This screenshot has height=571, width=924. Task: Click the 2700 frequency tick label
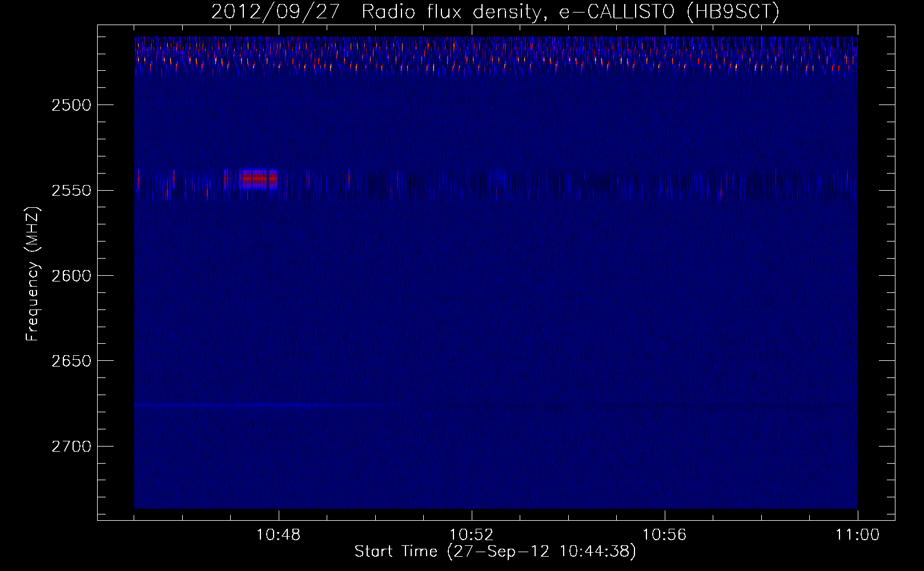tap(71, 447)
